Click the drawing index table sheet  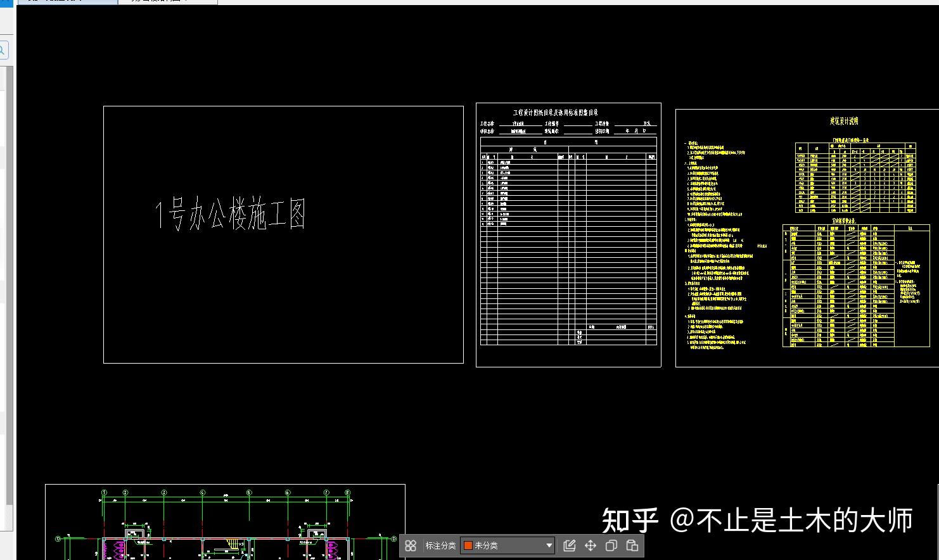568,233
